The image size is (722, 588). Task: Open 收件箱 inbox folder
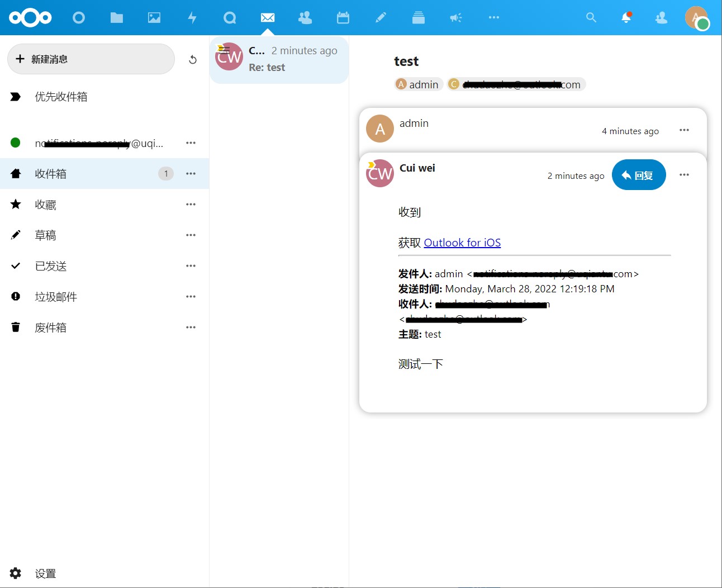(104, 174)
